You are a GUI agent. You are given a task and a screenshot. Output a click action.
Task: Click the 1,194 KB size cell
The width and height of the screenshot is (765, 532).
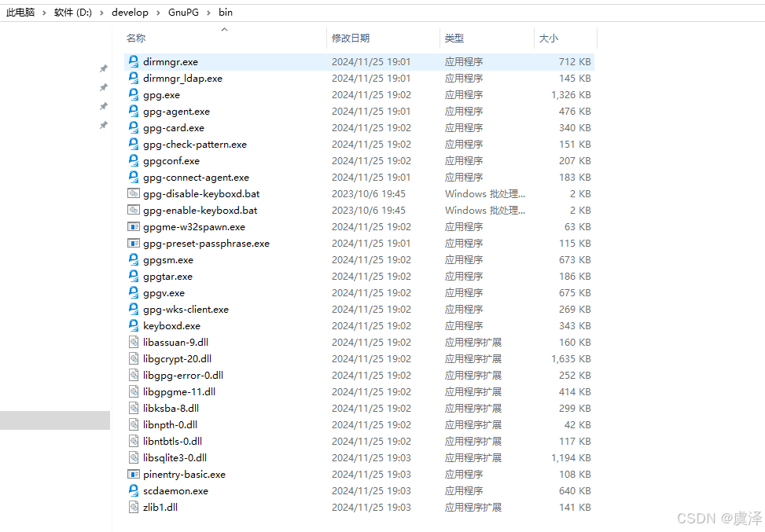coord(571,458)
